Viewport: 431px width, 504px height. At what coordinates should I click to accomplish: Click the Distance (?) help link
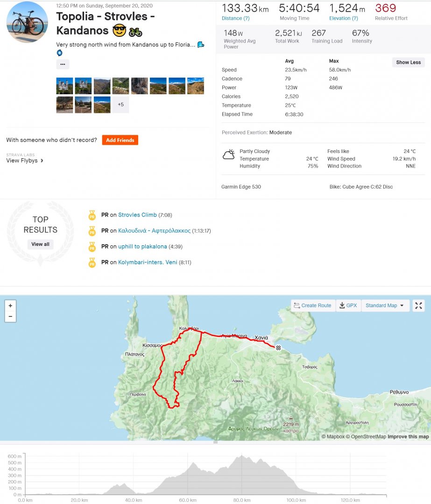[x=235, y=18]
